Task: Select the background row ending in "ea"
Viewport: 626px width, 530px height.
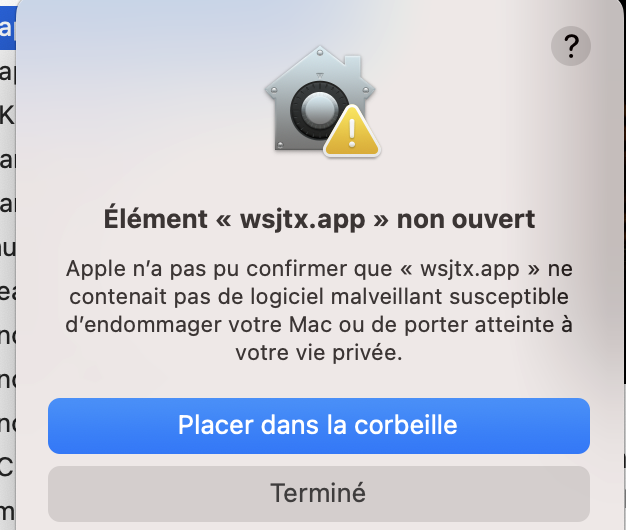Action: click(8, 291)
